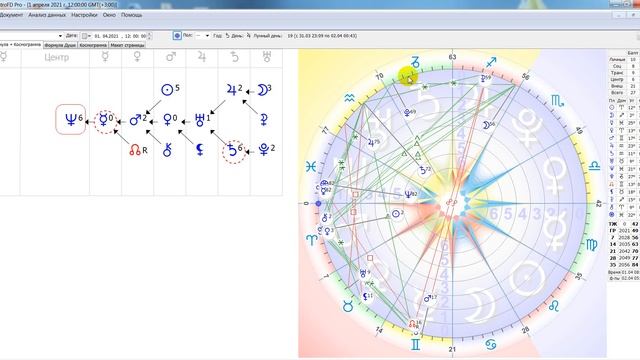
Task: Click Saturn 72 inside the chart
Action: 424,170
